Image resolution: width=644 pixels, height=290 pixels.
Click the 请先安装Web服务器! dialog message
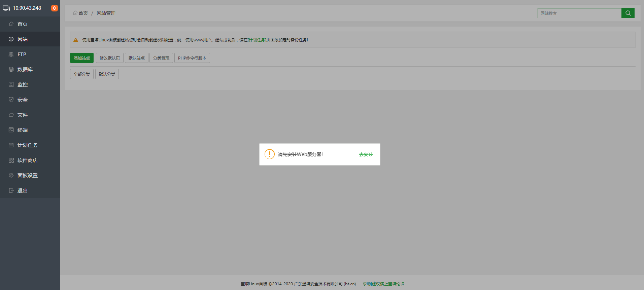[300, 154]
